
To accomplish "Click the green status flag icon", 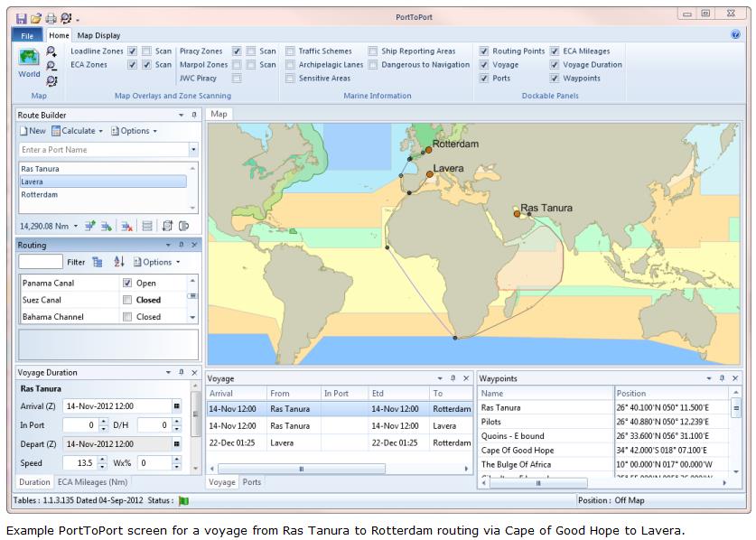I will (185, 499).
